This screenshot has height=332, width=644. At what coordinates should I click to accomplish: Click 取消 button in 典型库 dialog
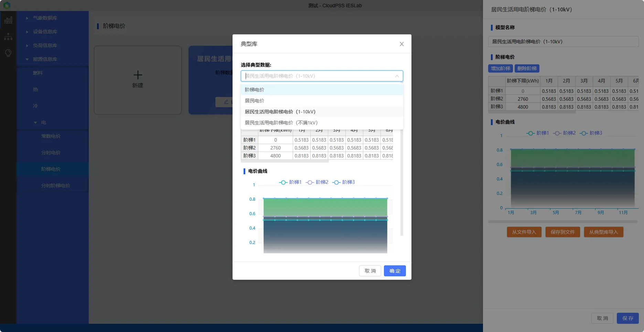370,271
